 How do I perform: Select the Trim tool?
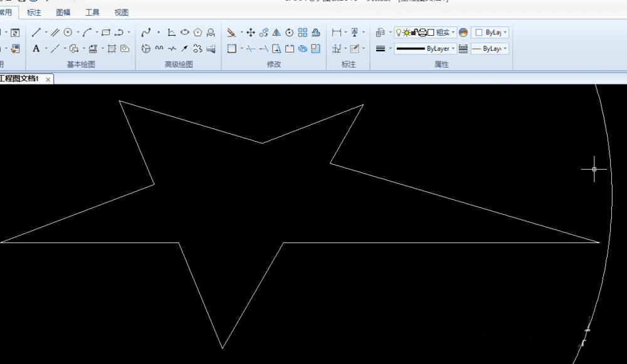pos(251,49)
